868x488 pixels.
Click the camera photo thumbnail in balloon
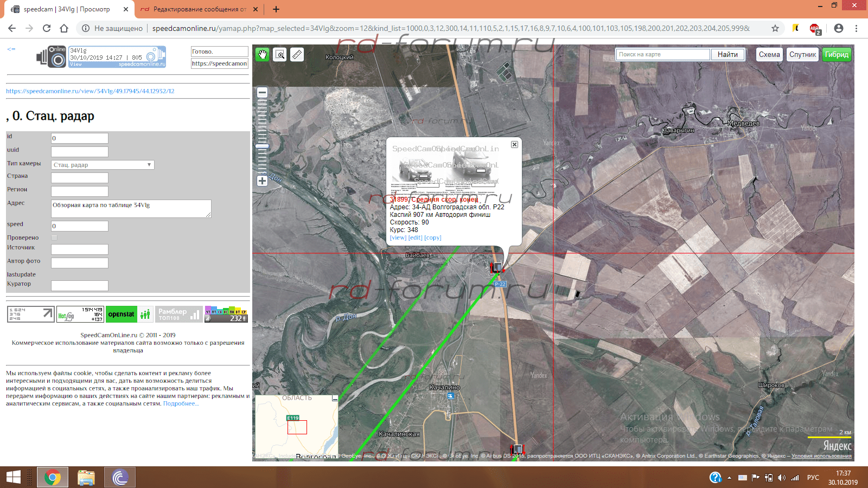pos(445,168)
